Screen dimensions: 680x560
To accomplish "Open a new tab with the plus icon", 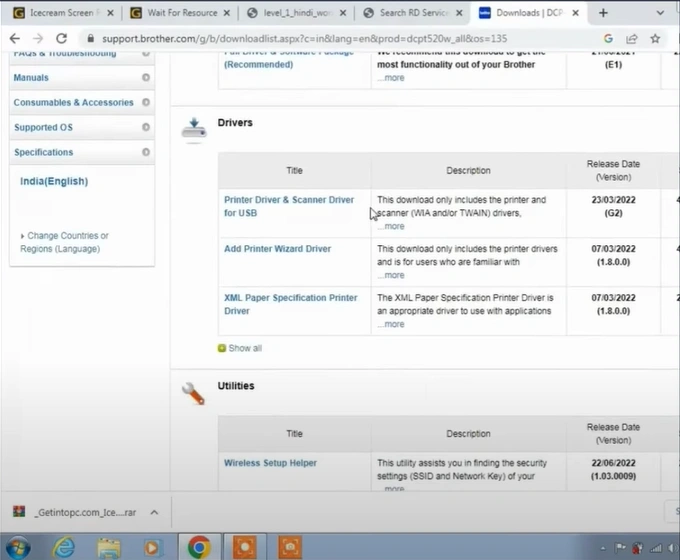I will [603, 13].
